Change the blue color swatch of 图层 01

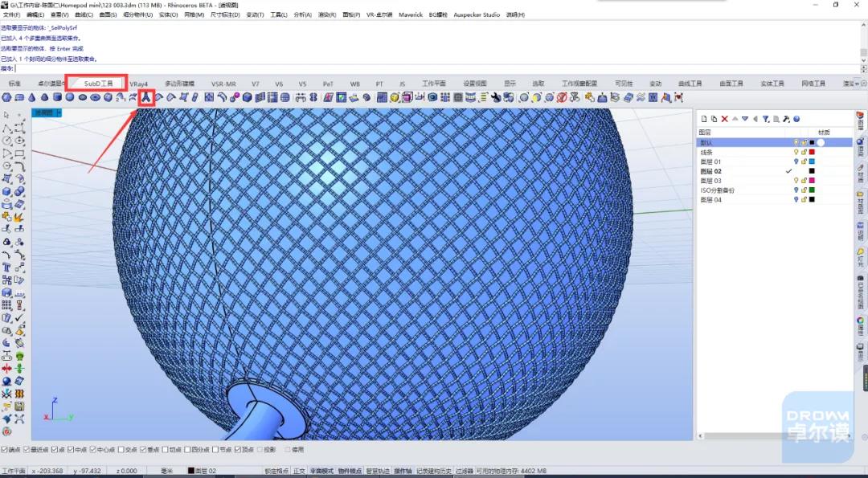(x=812, y=161)
